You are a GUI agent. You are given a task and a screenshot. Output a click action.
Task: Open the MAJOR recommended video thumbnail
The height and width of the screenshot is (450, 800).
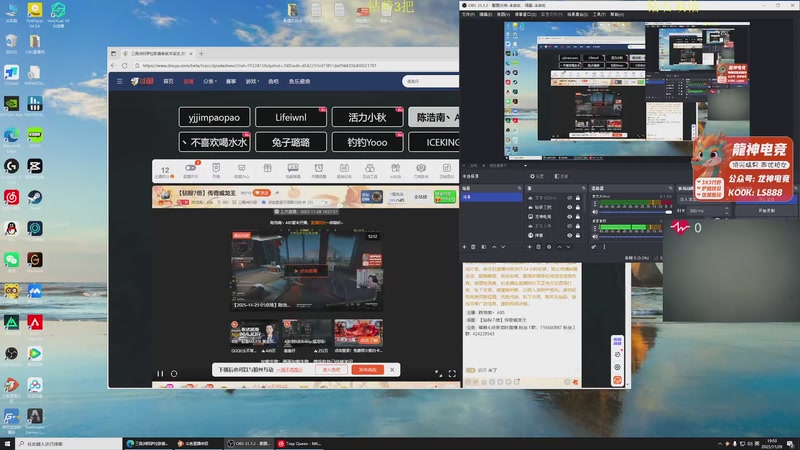[x=254, y=333]
